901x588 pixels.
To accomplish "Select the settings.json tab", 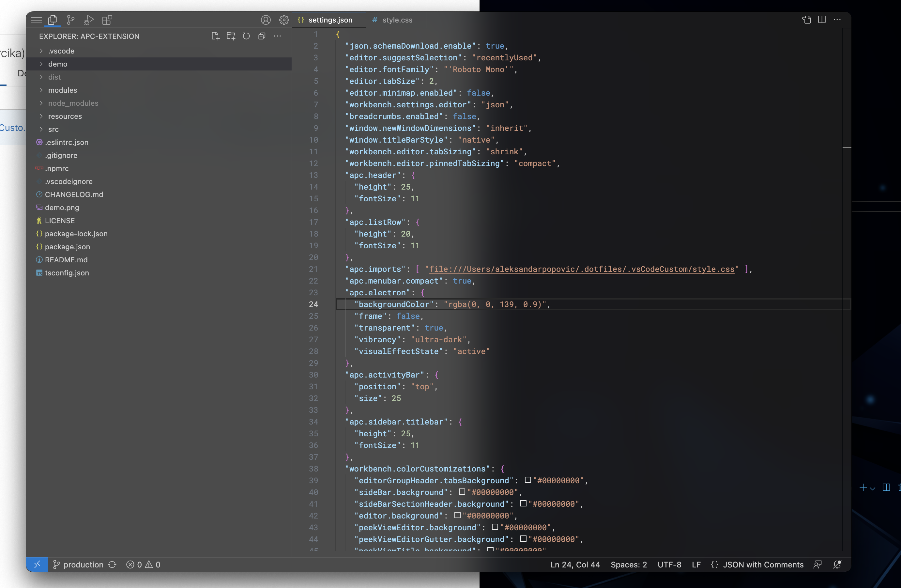I will (x=330, y=20).
